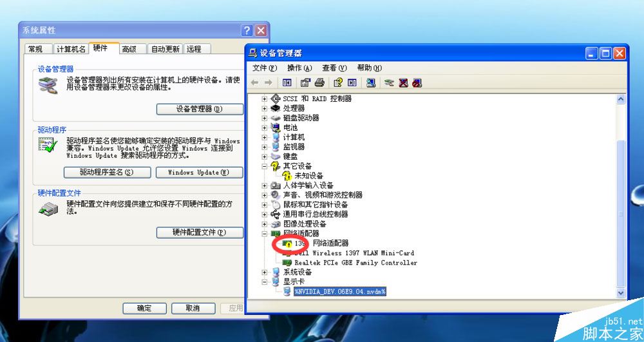This screenshot has height=342, width=644.
Task: Click the device tree scrollbar down arrow
Action: (x=621, y=293)
